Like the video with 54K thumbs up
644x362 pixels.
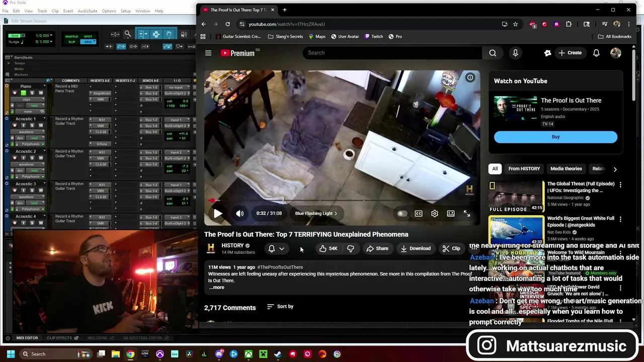click(328, 248)
